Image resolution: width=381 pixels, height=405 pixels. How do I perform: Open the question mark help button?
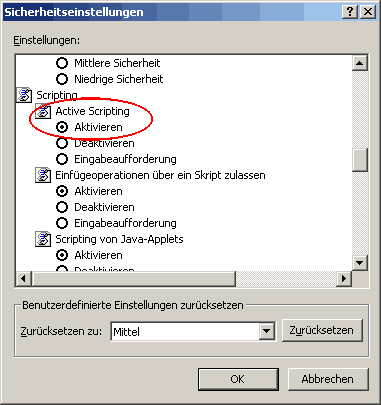pos(350,12)
